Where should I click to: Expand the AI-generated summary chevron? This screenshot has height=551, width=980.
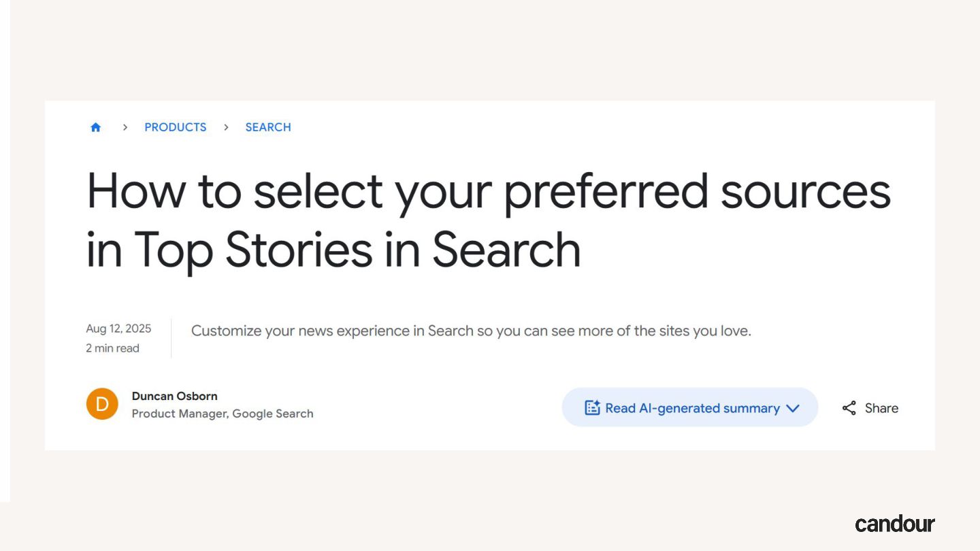point(792,408)
